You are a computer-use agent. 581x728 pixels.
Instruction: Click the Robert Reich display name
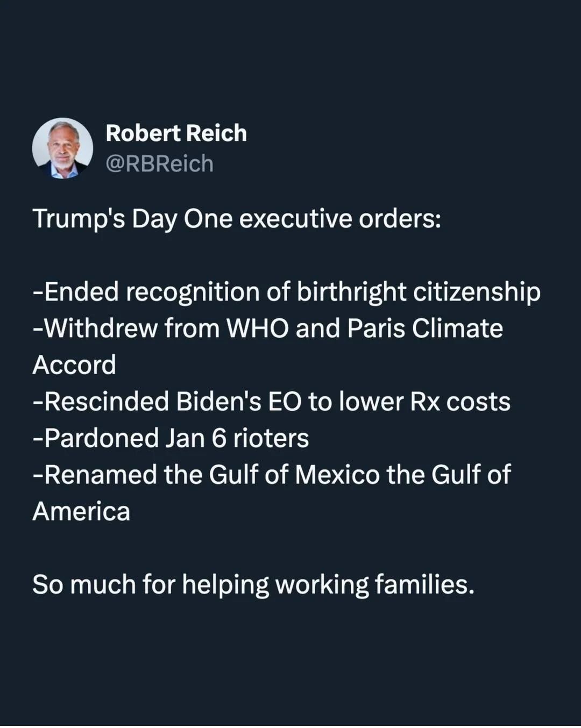click(176, 133)
